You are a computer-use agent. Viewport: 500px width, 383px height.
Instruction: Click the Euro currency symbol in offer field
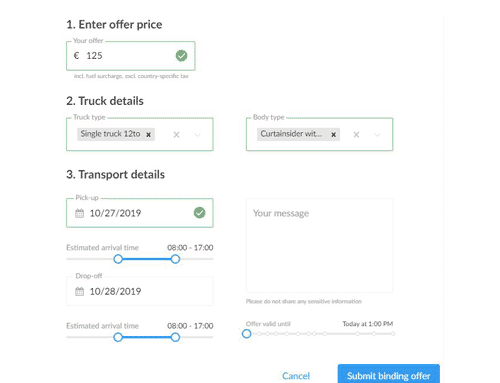coord(76,55)
